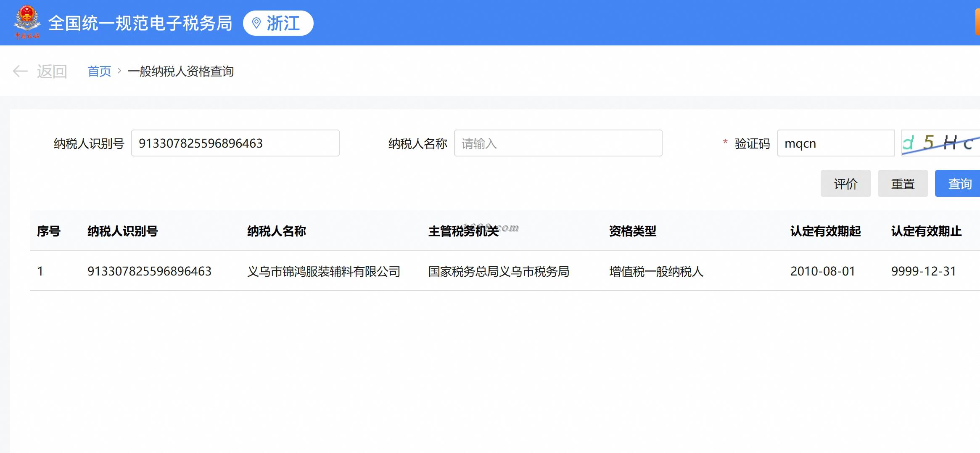
Task: Click the 全国统一规范电子税务局 title
Action: coord(140,23)
